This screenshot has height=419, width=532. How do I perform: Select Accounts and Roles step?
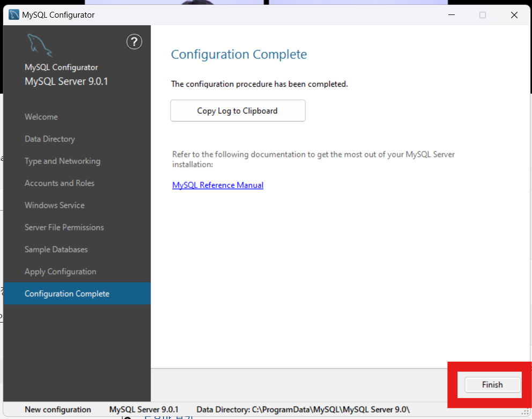pos(60,183)
